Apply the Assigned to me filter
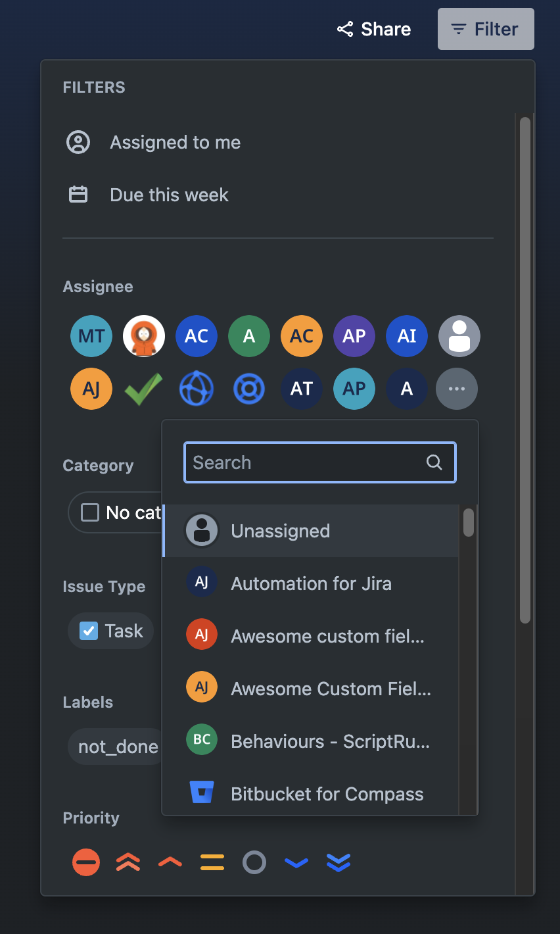Image resolution: width=560 pixels, height=934 pixels. (x=175, y=142)
